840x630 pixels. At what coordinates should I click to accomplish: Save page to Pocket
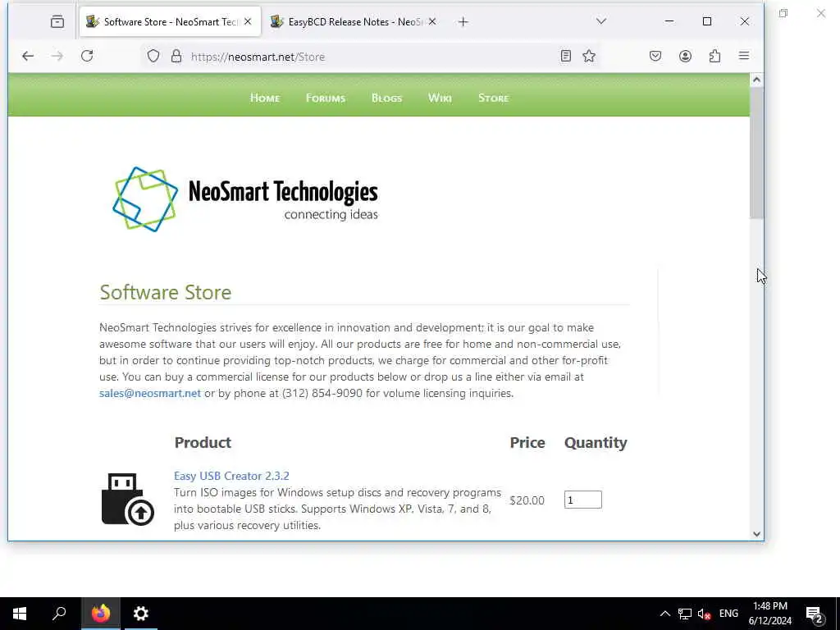click(x=655, y=57)
